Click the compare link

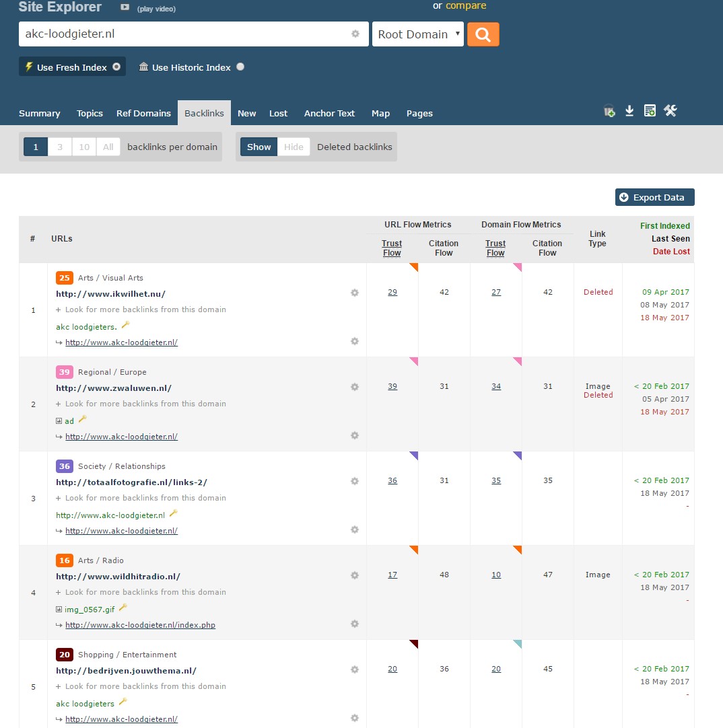465,5
